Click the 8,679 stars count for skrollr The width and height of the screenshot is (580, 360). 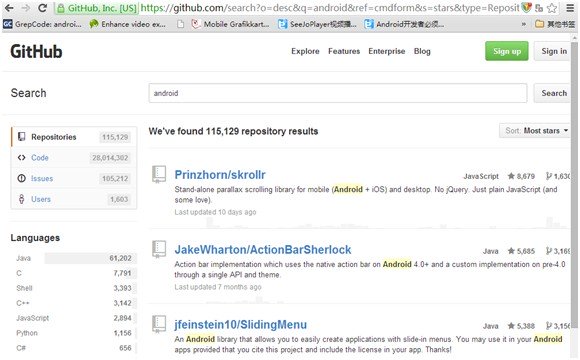pos(521,176)
